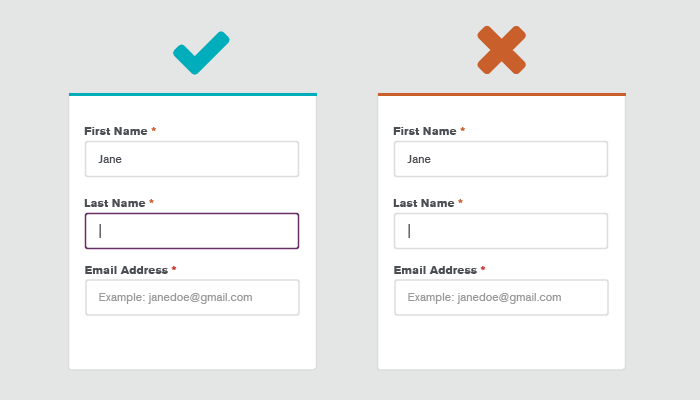Click the teal checkmark icon
Image resolution: width=700 pixels, height=400 pixels.
point(200,53)
